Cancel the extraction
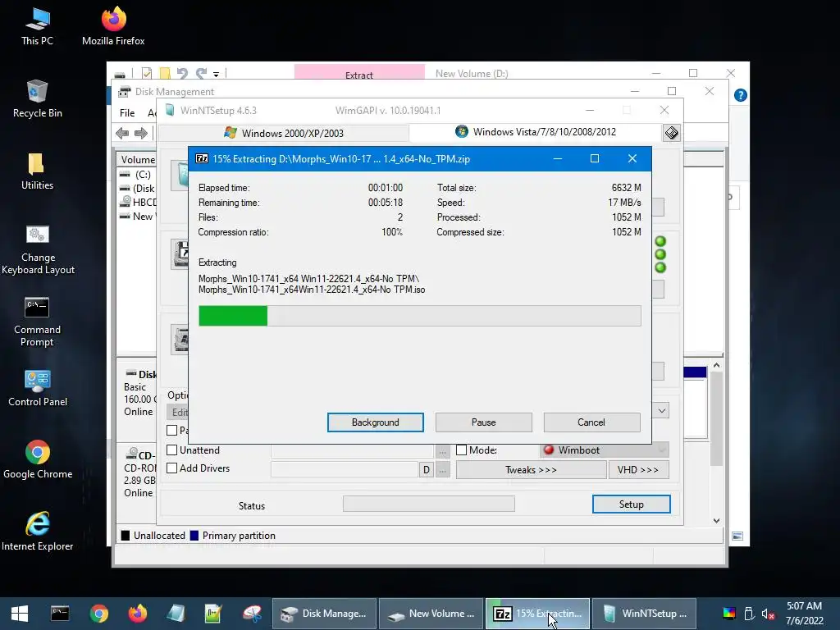The image size is (840, 630). [591, 422]
